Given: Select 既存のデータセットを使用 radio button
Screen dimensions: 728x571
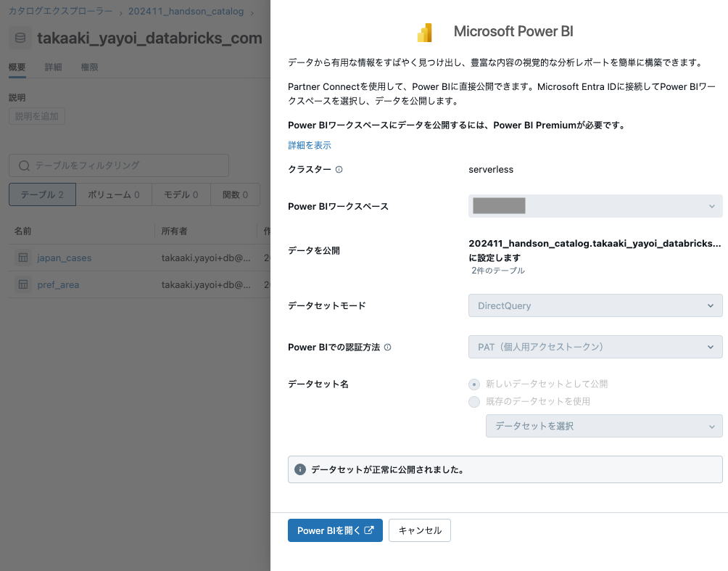Looking at the screenshot, I should [x=474, y=401].
